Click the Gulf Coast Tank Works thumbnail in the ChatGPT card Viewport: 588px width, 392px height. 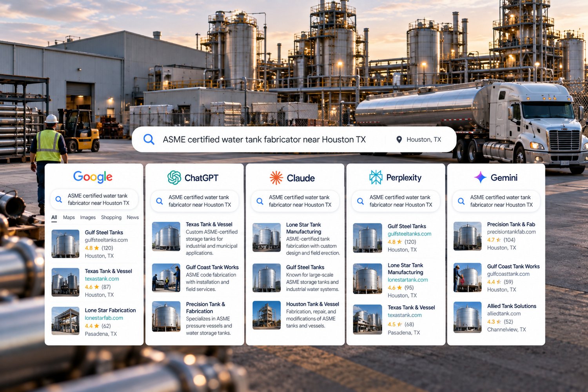coord(166,278)
